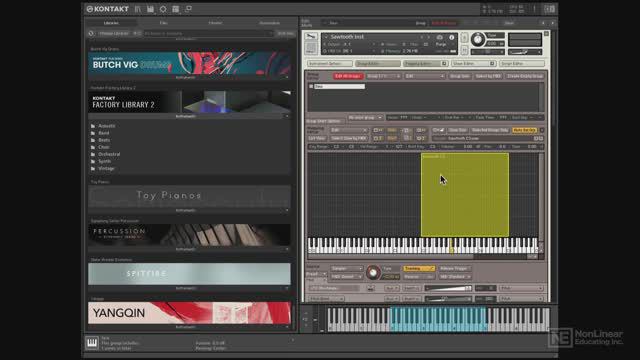Click the refresh libraries circular icon
640x360 pixels.
[91, 33]
